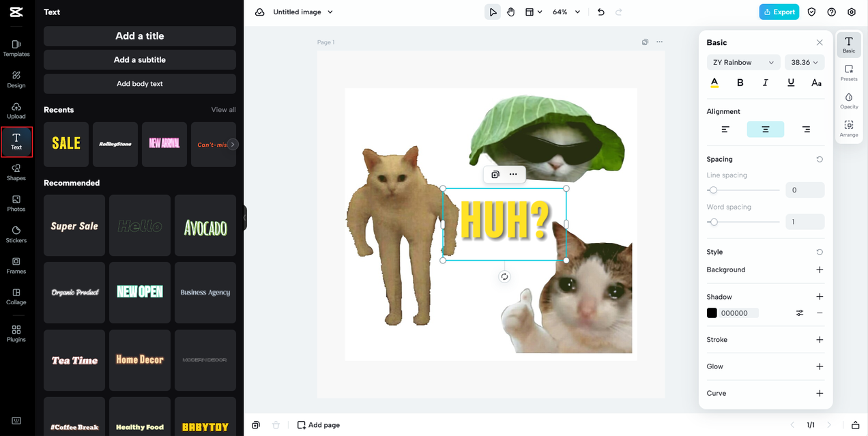Switch to the Presets tab
This screenshot has width=868, height=436.
849,73
